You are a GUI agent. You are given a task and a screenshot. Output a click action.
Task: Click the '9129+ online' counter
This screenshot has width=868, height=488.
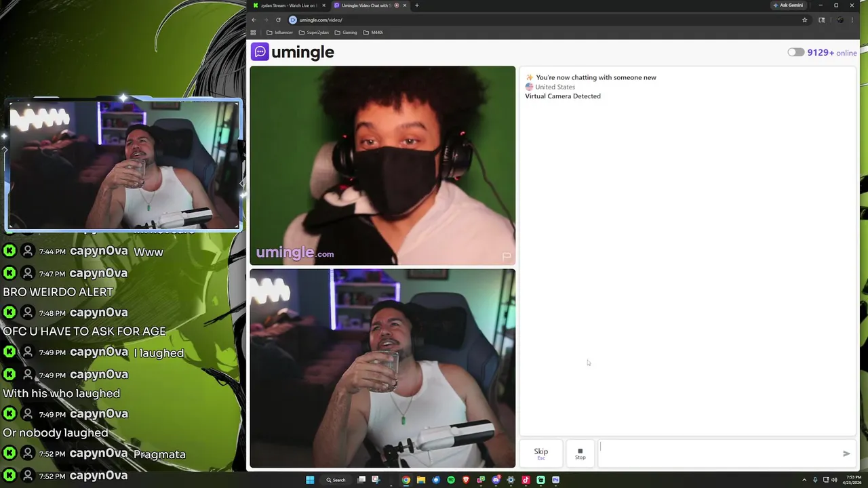coord(832,52)
